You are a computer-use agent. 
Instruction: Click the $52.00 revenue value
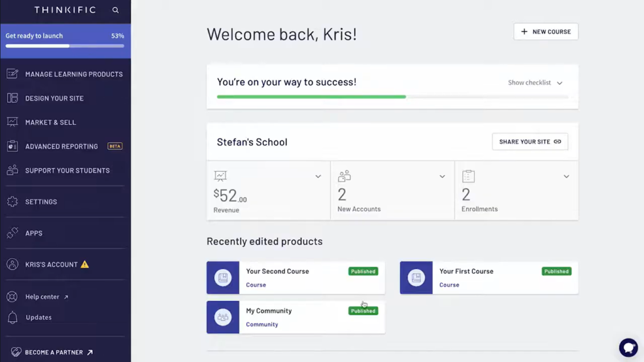click(230, 195)
